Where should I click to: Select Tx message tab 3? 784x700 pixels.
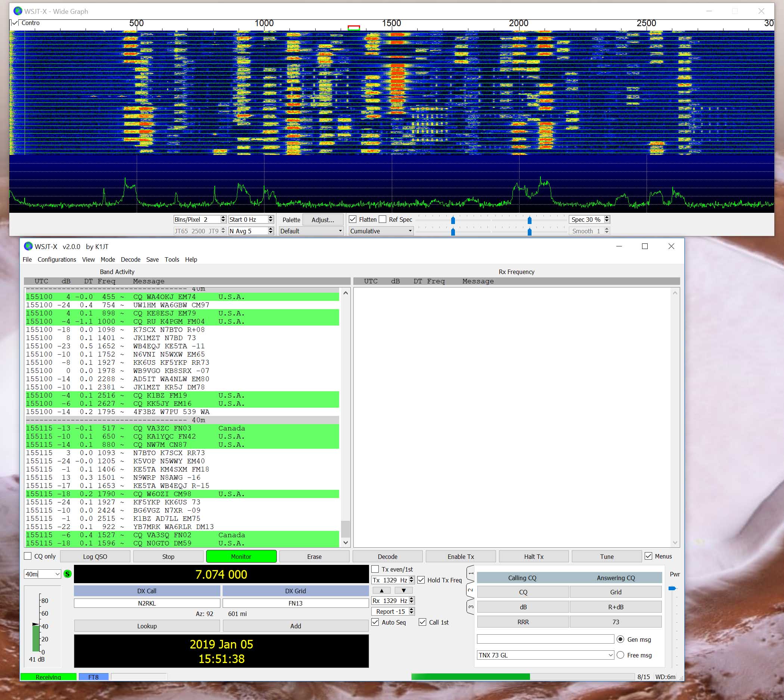click(470, 607)
